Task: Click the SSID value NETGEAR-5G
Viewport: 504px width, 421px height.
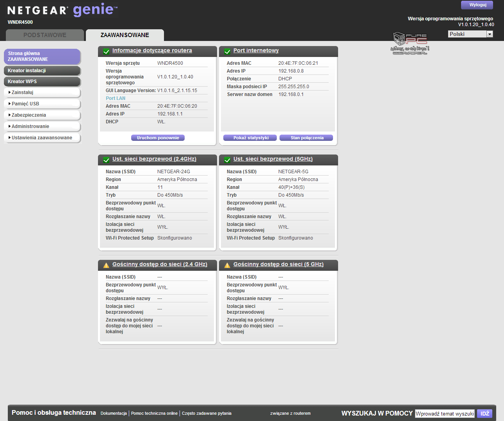Action: point(293,172)
